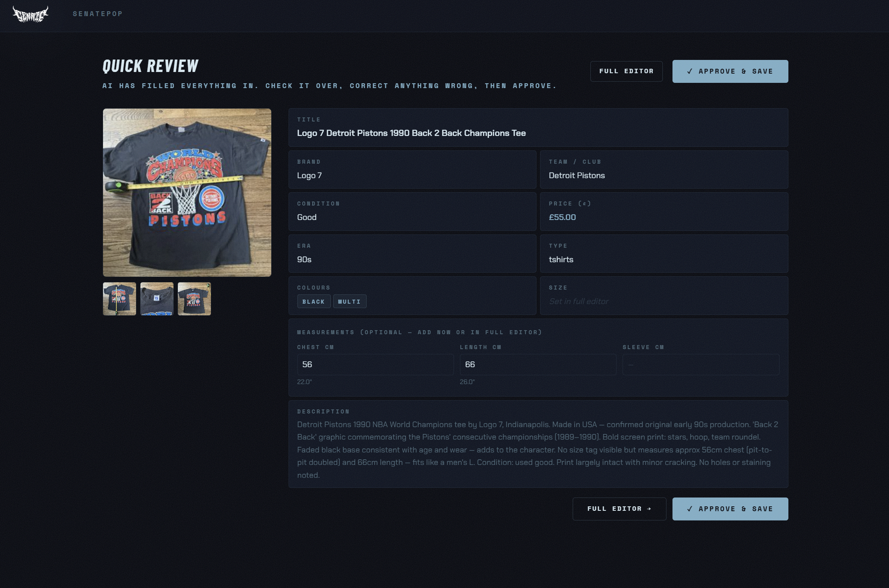Select the tag close-up thumbnail
Viewport: 889px width, 588px height.
(157, 299)
